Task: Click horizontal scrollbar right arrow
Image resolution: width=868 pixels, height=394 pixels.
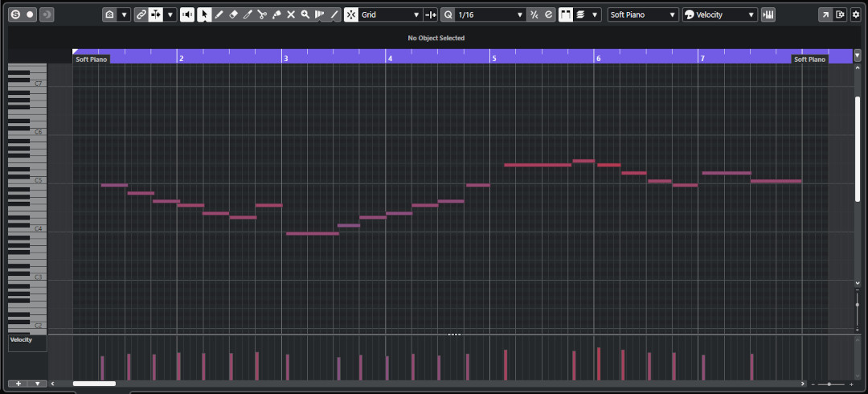Action: (x=803, y=384)
